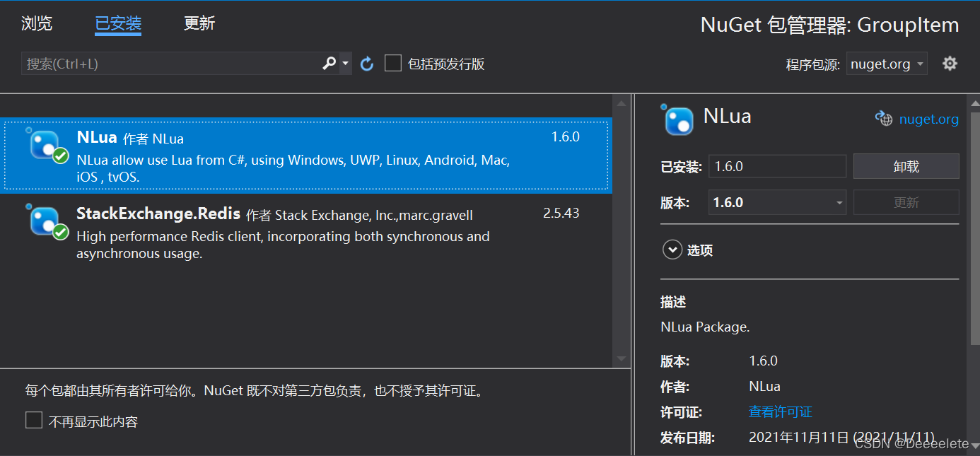Click NuGet license disclaimer text
980x456 pixels.
(x=257, y=390)
